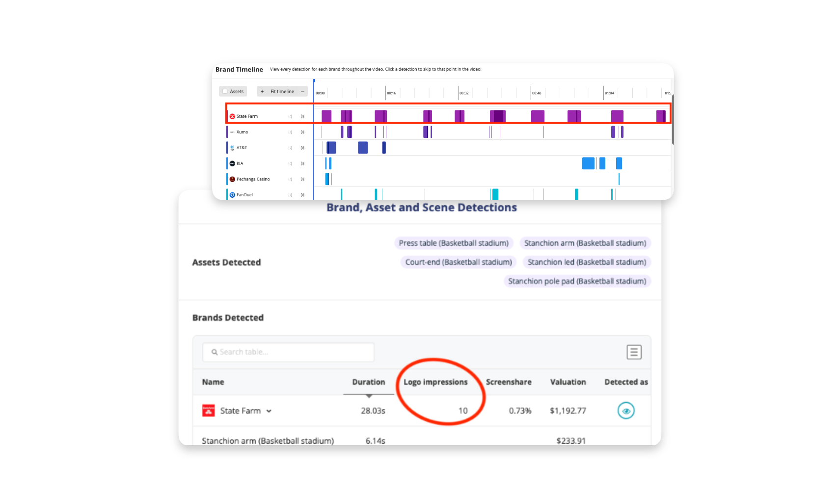Click the Fit timeline button

tap(282, 91)
